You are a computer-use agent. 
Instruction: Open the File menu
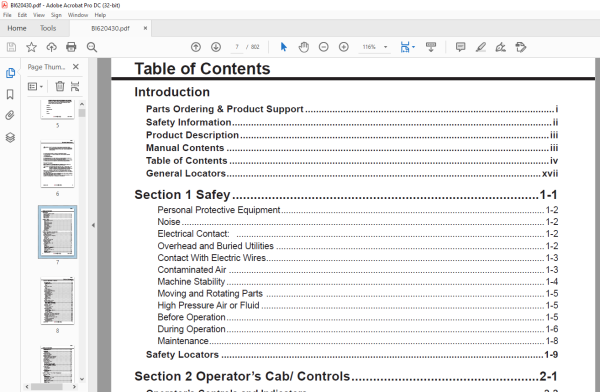[7, 15]
